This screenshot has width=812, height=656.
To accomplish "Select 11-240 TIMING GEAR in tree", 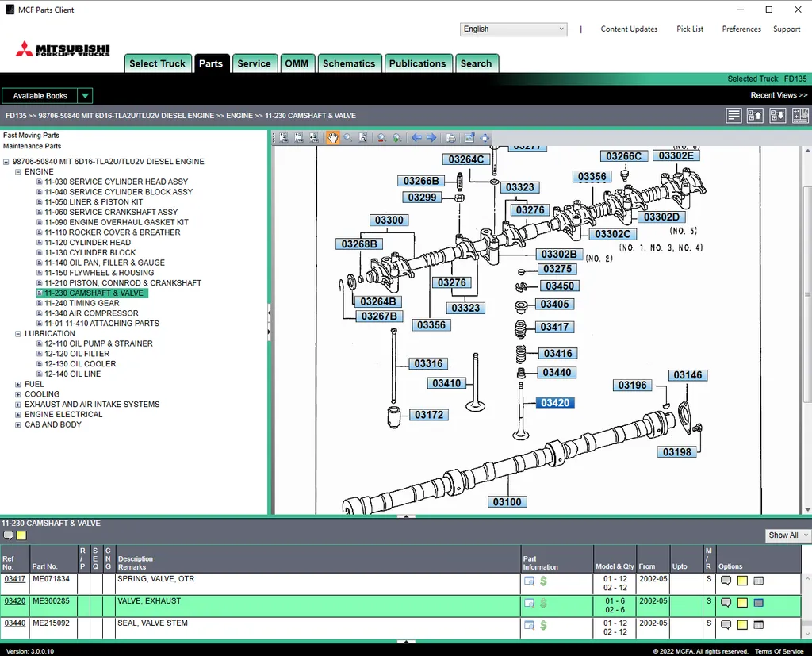I will [x=82, y=303].
